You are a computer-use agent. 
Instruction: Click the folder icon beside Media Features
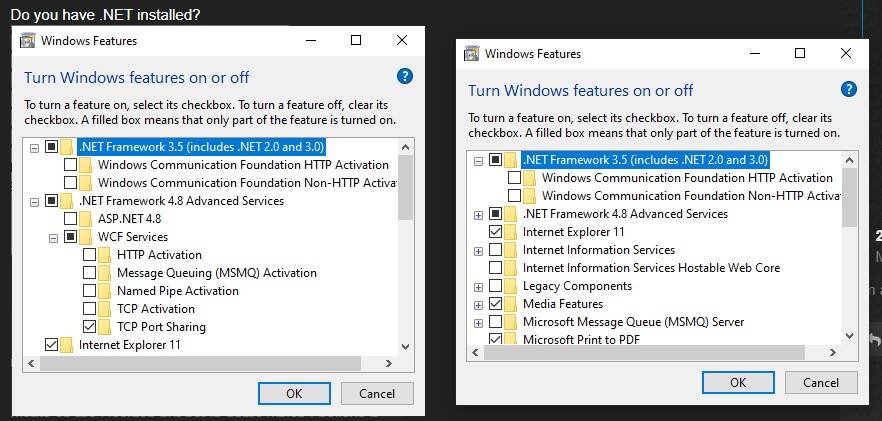(x=511, y=304)
